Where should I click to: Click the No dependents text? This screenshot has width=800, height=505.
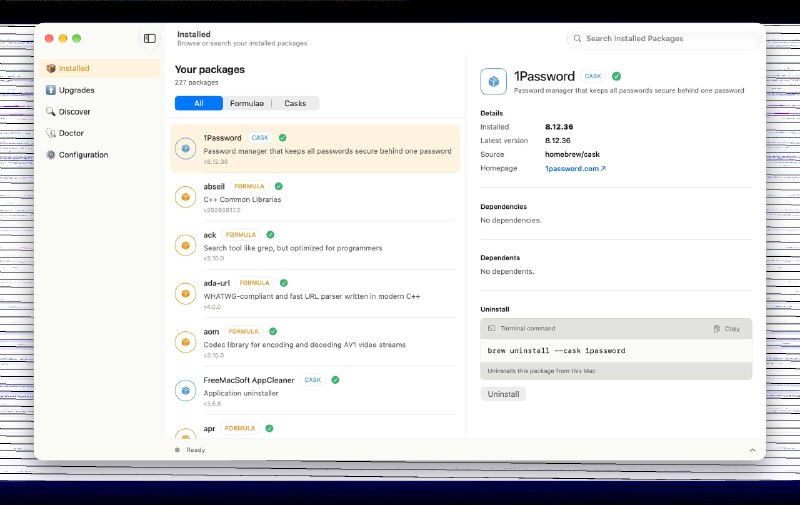click(507, 271)
